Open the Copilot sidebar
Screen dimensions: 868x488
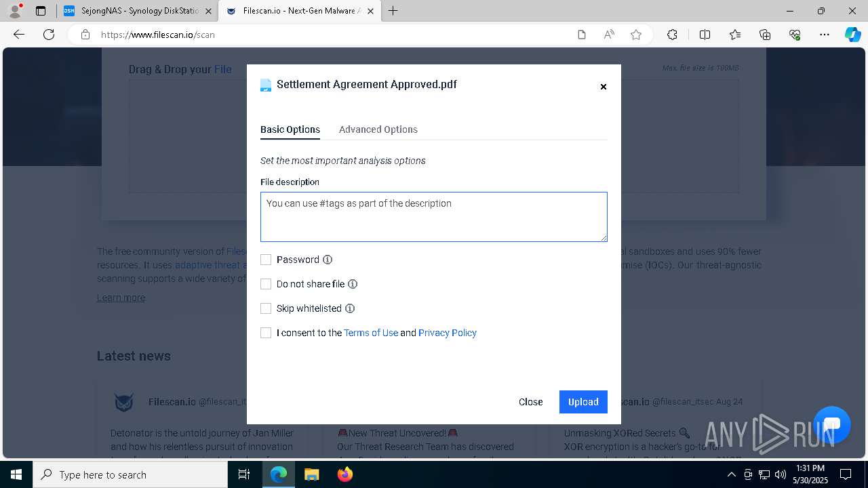pos(852,35)
